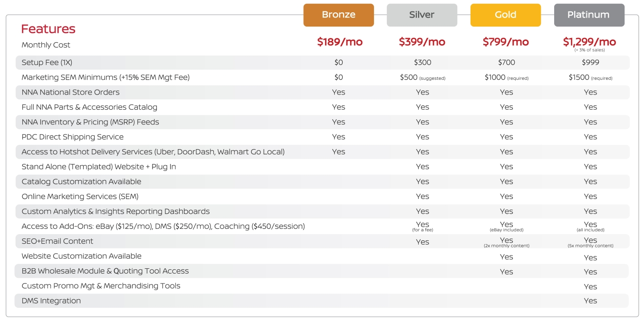This screenshot has width=644, height=322.
Task: Click Platinum's Yes for DMS Integration
Action: (590, 301)
